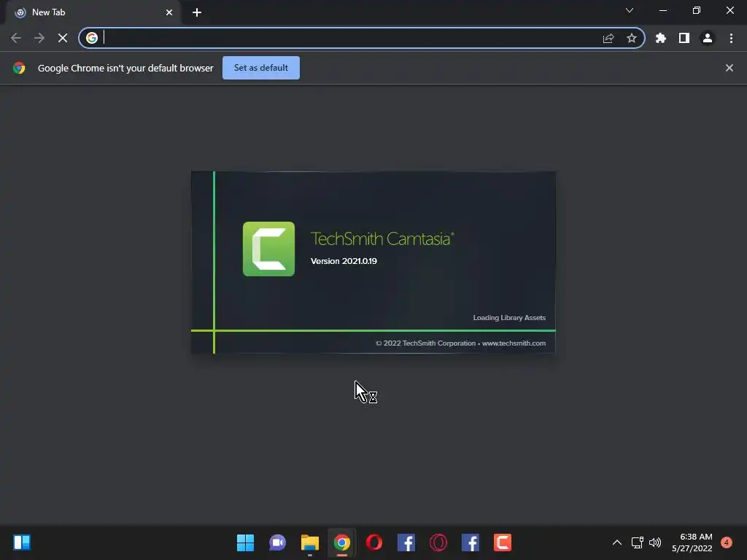Open the Opera GX taskbar icon

(438, 542)
